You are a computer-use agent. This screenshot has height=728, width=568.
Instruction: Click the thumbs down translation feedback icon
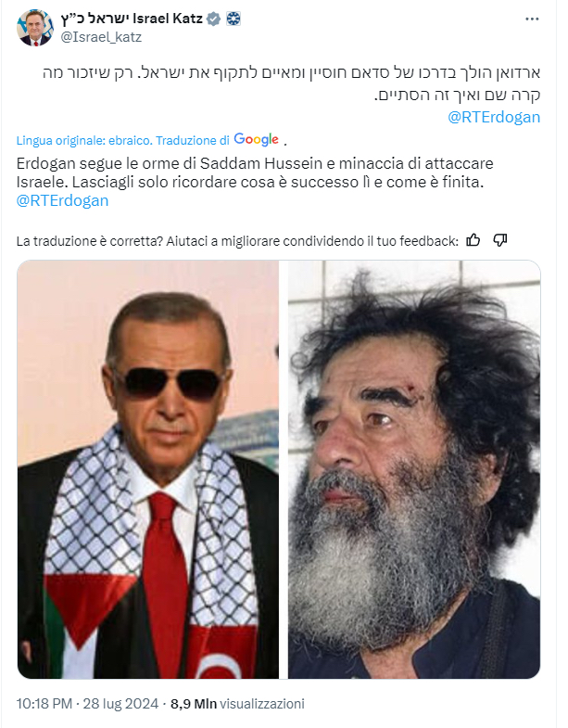pos(499,240)
